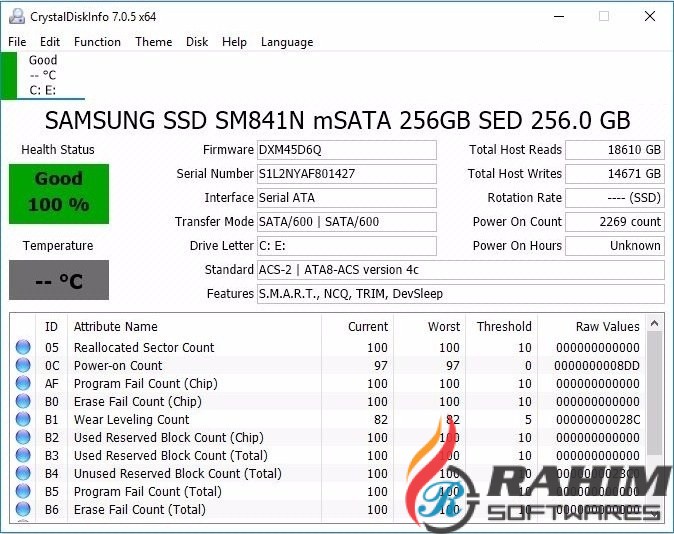Image resolution: width=674 pixels, height=534 pixels.
Task: Click the ID column header
Action: (51, 327)
